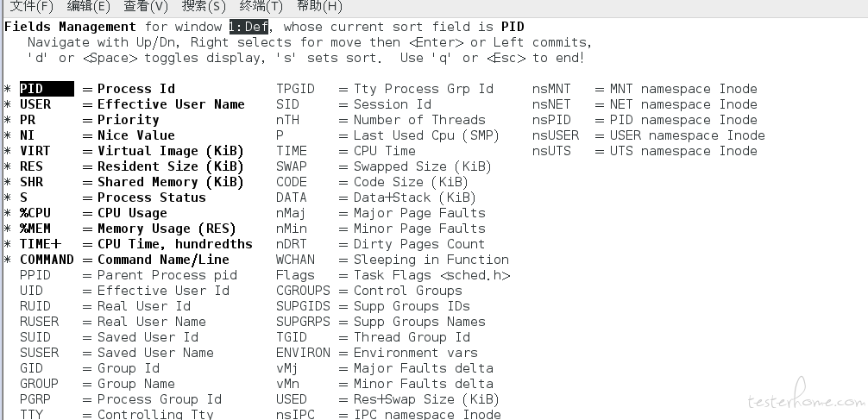Select the highlighted PID field
This screenshot has height=420, width=868.
[x=47, y=89]
